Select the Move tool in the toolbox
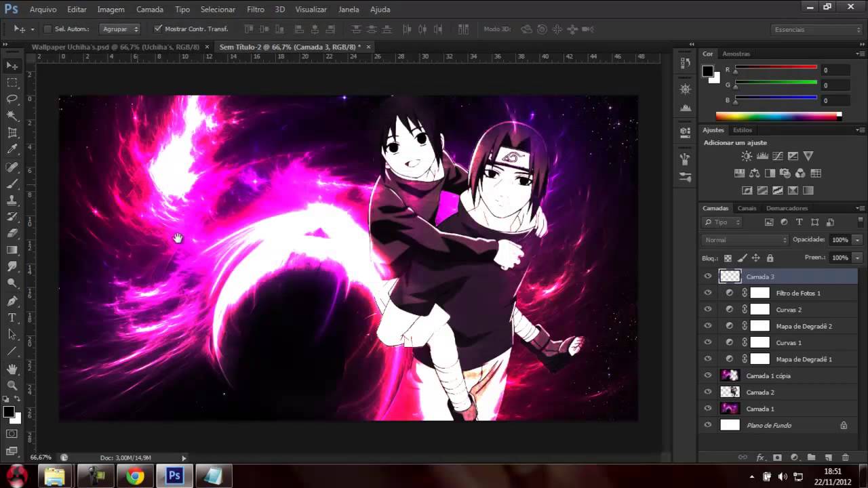This screenshot has width=868, height=488. click(x=12, y=66)
